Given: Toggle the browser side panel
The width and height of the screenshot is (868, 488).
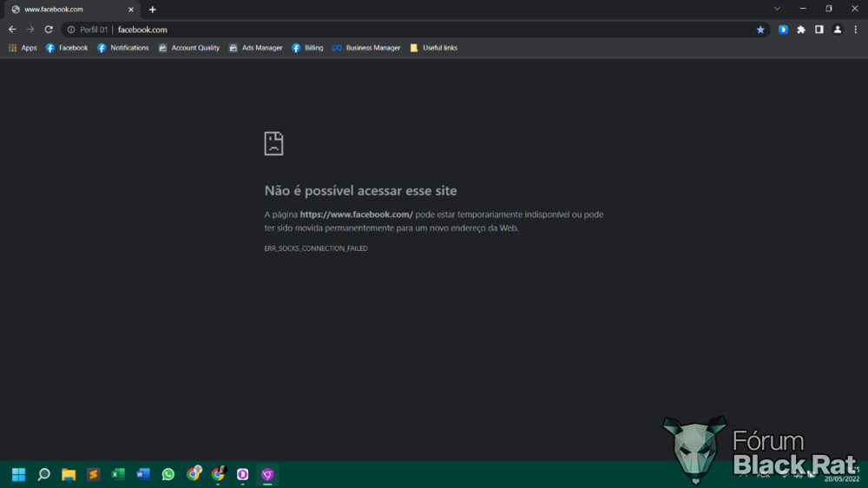Looking at the screenshot, I should point(819,30).
